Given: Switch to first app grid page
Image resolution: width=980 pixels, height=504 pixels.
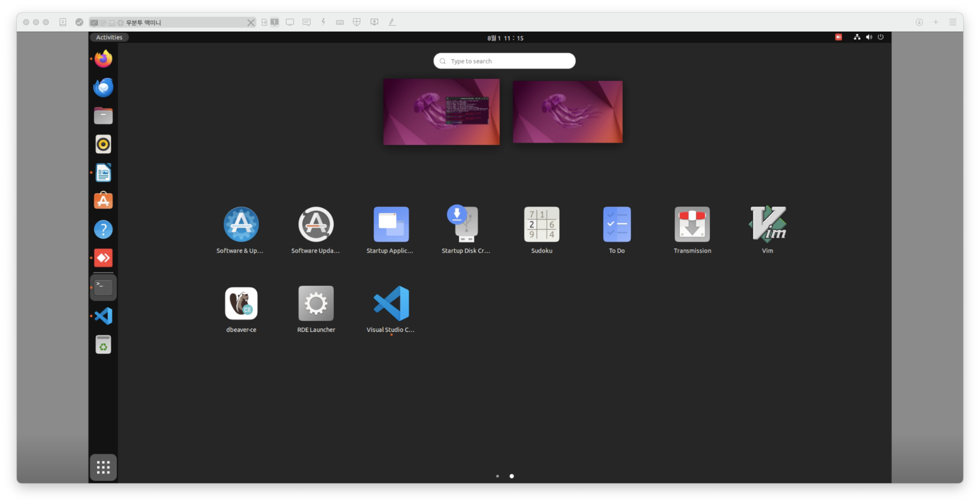Looking at the screenshot, I should point(497,476).
